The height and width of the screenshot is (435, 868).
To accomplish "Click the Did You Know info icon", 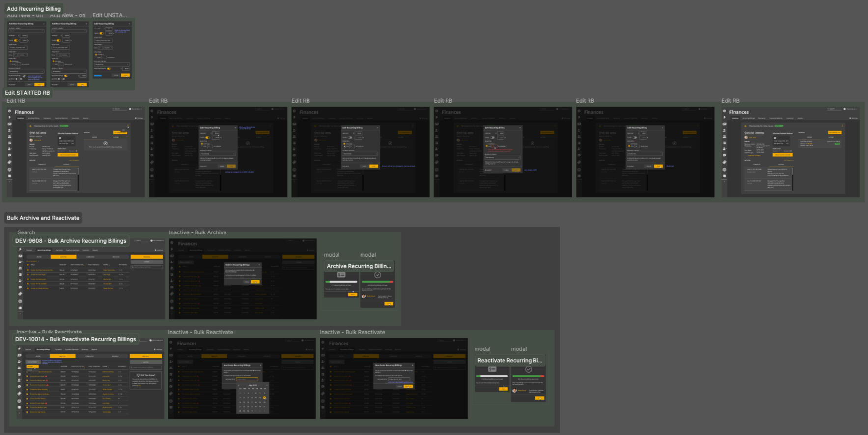I will 138,375.
